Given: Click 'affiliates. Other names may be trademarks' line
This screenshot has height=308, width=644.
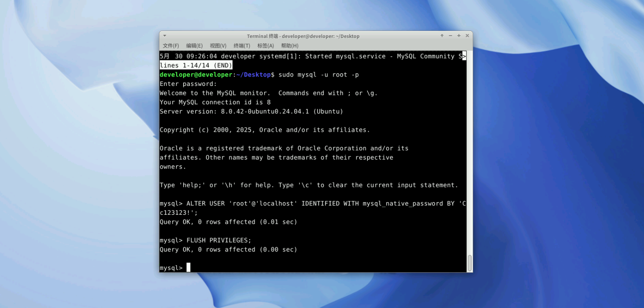Looking at the screenshot, I should [x=277, y=157].
